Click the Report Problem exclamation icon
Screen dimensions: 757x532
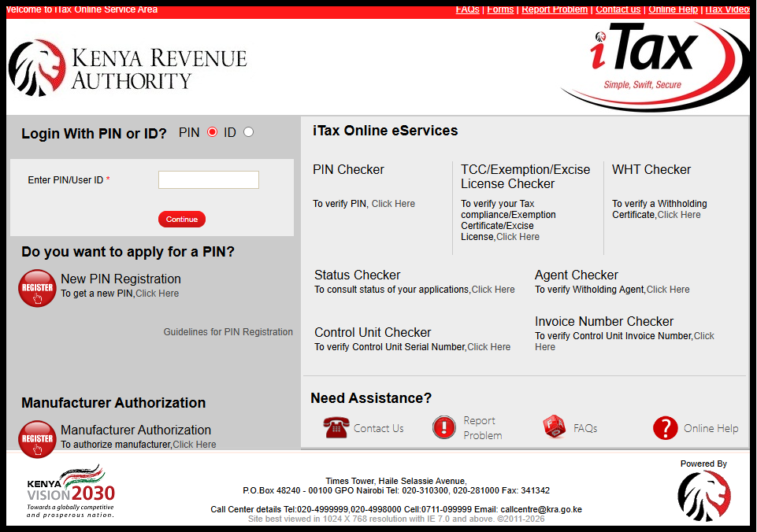pos(443,427)
